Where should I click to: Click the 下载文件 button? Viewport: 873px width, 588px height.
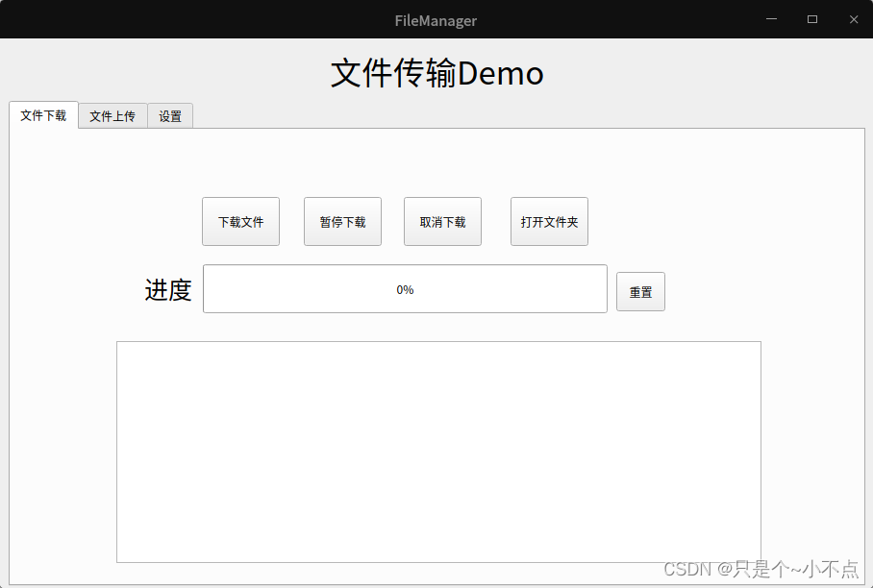(240, 221)
